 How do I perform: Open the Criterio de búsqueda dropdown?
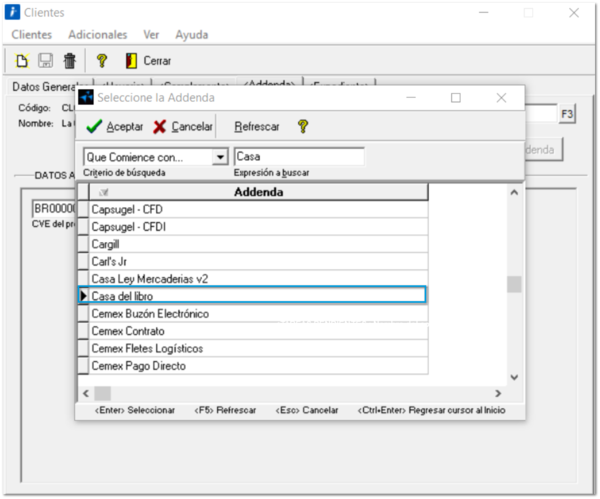(x=220, y=157)
